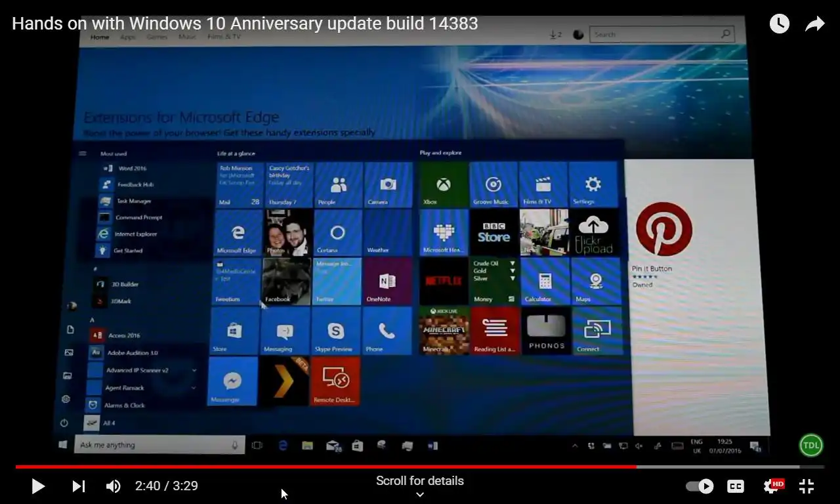The height and width of the screenshot is (504, 840).
Task: Open the OneNote tile
Action: (x=387, y=282)
